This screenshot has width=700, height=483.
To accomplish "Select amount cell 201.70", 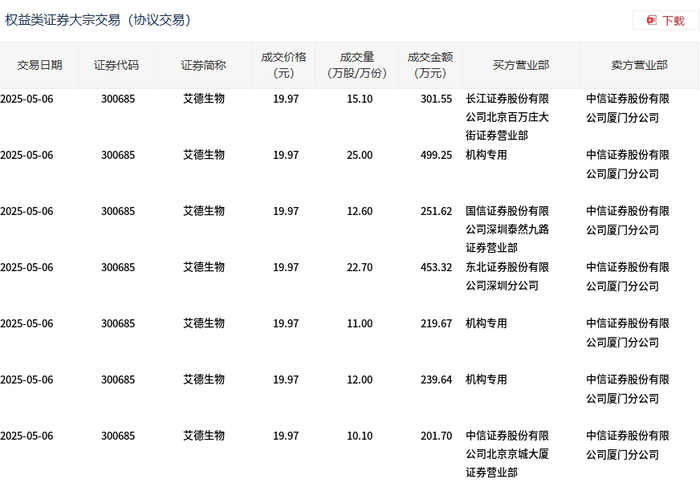I will point(436,436).
